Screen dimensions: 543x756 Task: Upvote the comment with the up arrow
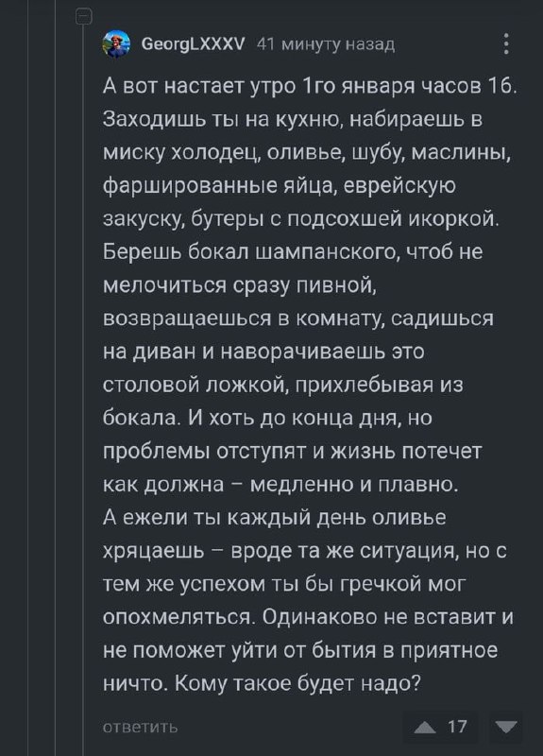(x=425, y=727)
